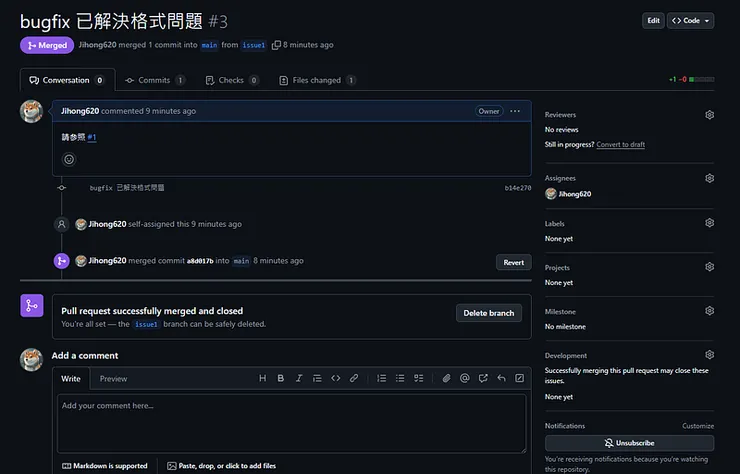Insert a quote block in the comment
The width and height of the screenshot is (740, 474).
[317, 378]
